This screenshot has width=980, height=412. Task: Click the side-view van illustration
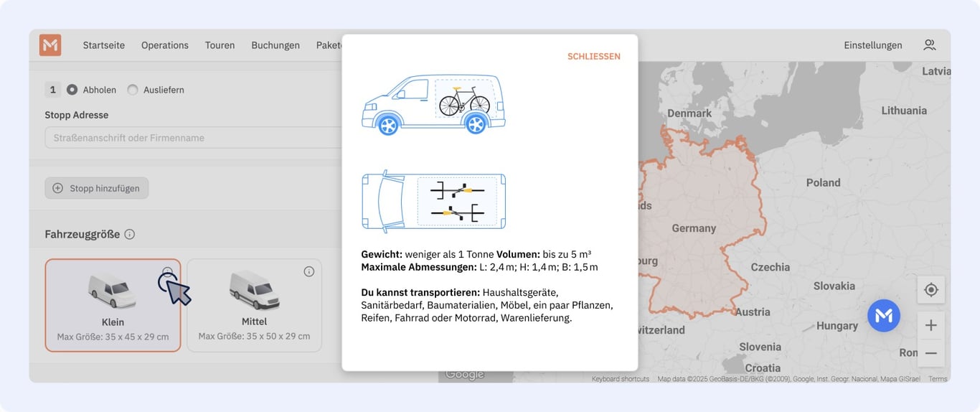[433, 104]
